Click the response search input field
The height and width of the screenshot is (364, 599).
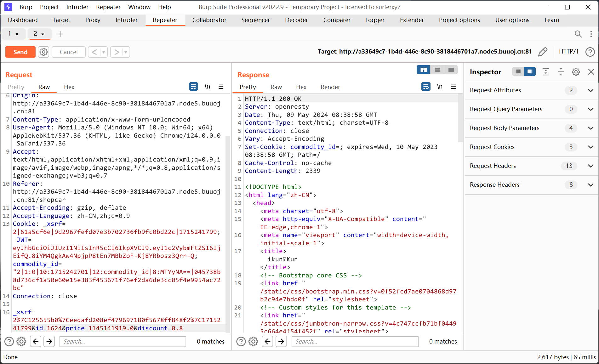point(355,341)
